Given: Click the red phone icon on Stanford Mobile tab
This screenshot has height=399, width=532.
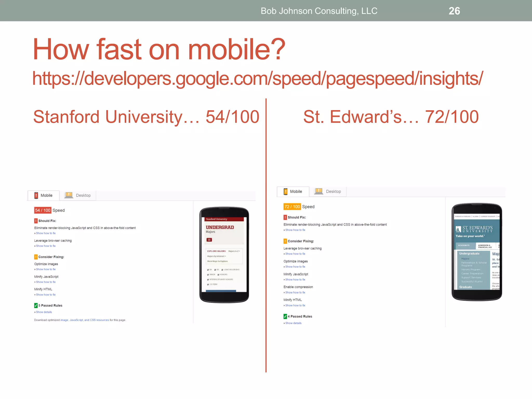Looking at the screenshot, I should click(36, 195).
